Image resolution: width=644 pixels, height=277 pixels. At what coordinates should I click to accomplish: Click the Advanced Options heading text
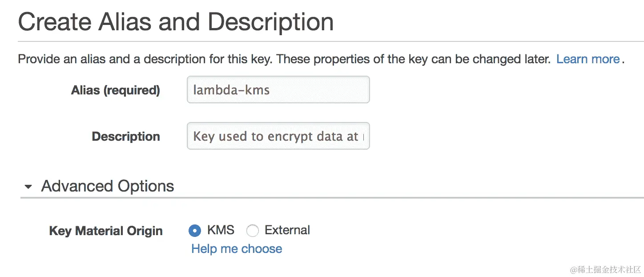point(108,186)
